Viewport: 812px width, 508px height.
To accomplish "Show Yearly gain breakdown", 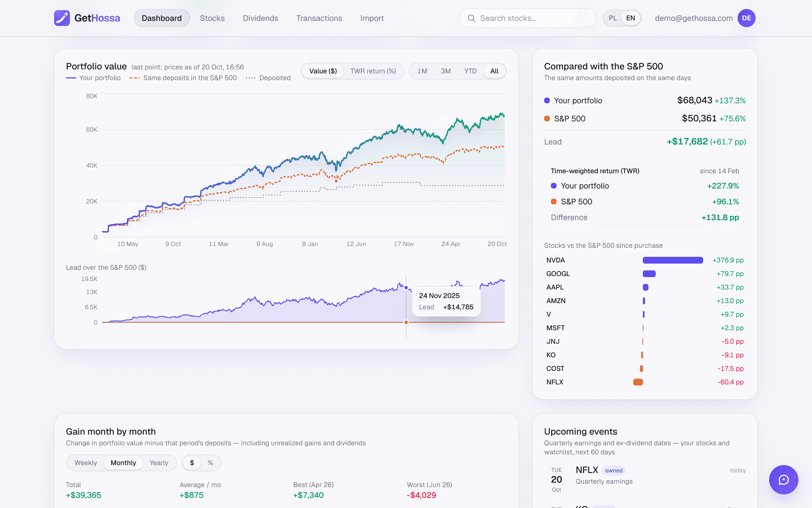I will point(159,463).
